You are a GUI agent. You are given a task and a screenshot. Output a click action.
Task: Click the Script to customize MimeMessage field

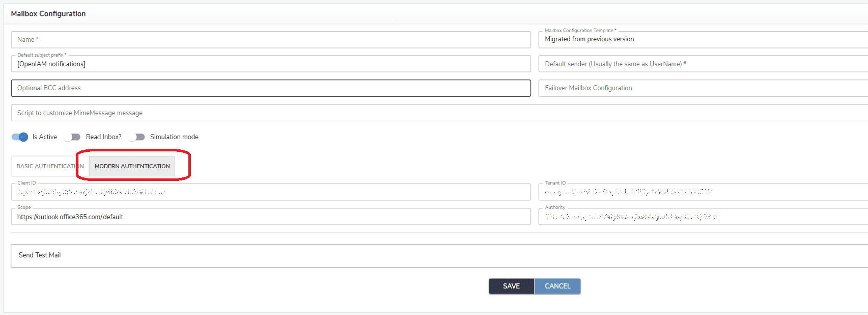point(438,113)
